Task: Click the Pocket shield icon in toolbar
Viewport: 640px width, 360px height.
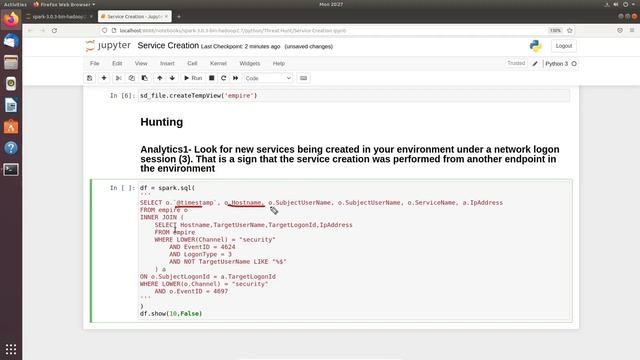Action: (620, 31)
